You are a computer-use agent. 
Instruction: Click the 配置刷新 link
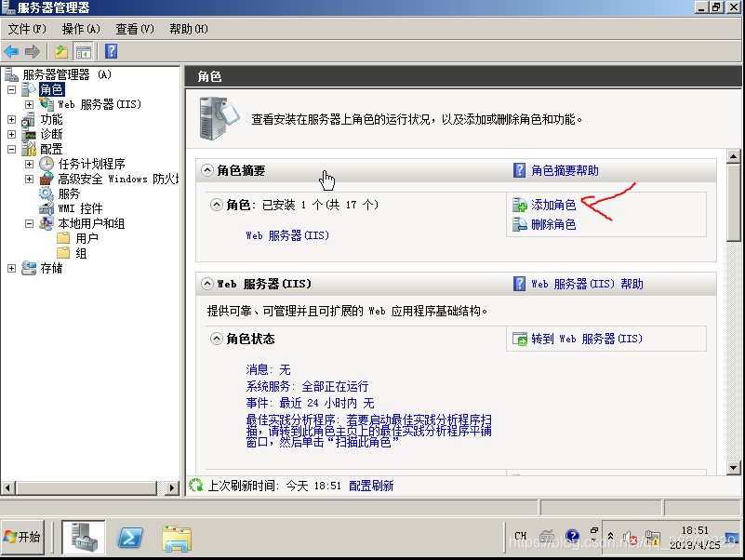(x=371, y=486)
